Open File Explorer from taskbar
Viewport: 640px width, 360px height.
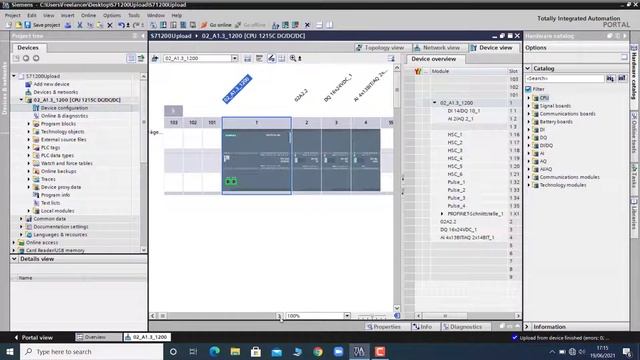[x=235, y=351]
